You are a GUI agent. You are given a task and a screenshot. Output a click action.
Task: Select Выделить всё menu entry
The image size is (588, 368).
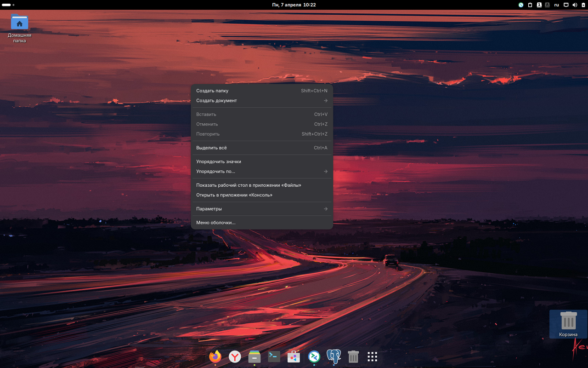[x=262, y=148]
